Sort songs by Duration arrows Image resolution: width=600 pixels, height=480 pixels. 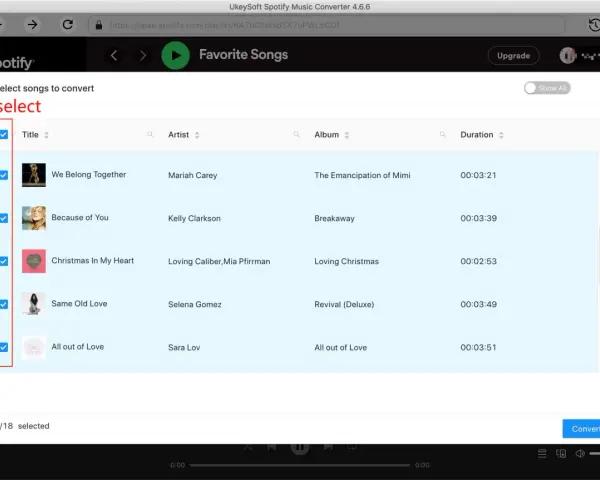(501, 135)
